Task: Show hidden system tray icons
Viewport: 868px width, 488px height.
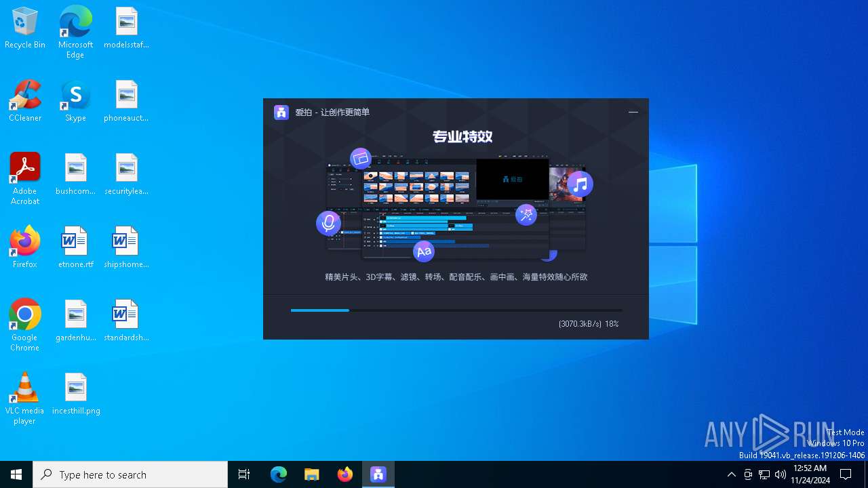Action: click(x=731, y=474)
